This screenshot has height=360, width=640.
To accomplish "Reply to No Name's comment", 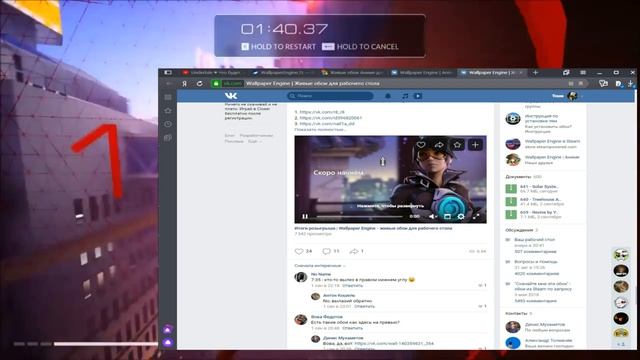I will pyautogui.click(x=353, y=286).
